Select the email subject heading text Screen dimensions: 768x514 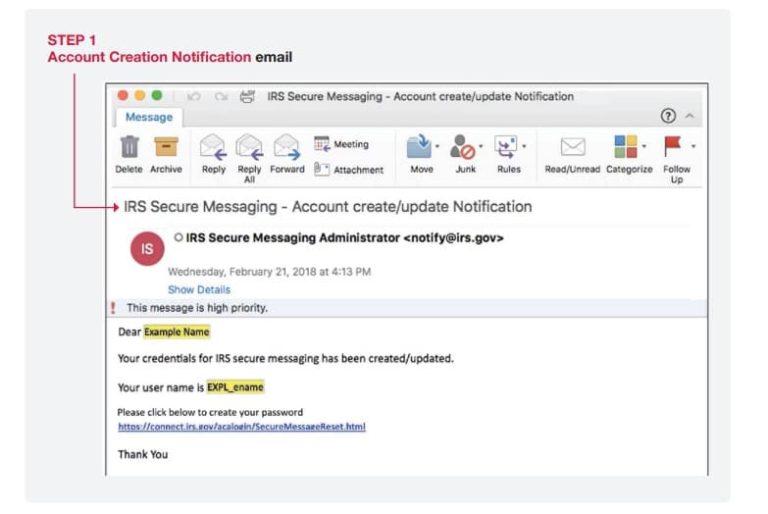(x=328, y=207)
